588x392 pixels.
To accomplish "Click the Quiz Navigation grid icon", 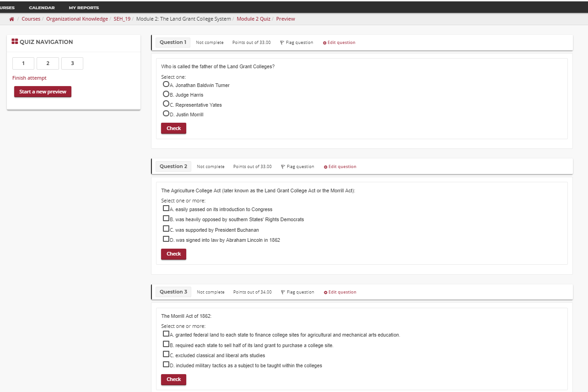I will coord(15,42).
